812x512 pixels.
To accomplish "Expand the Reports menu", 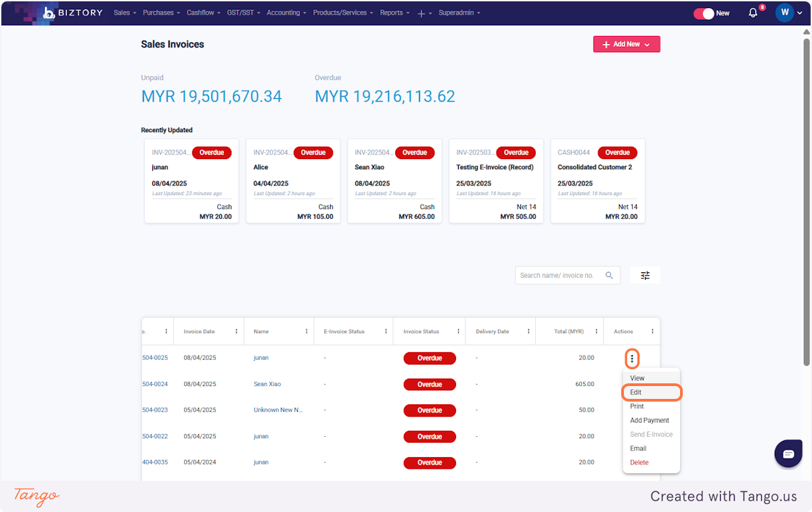I will coord(394,13).
